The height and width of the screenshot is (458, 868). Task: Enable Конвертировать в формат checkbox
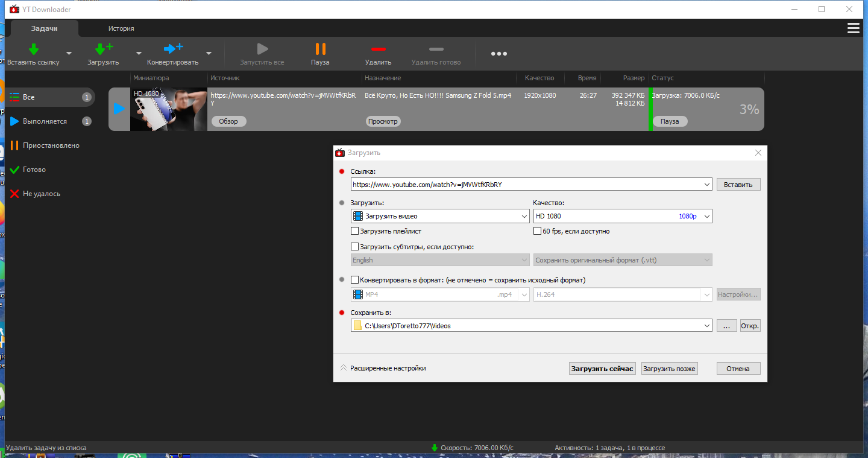point(355,280)
